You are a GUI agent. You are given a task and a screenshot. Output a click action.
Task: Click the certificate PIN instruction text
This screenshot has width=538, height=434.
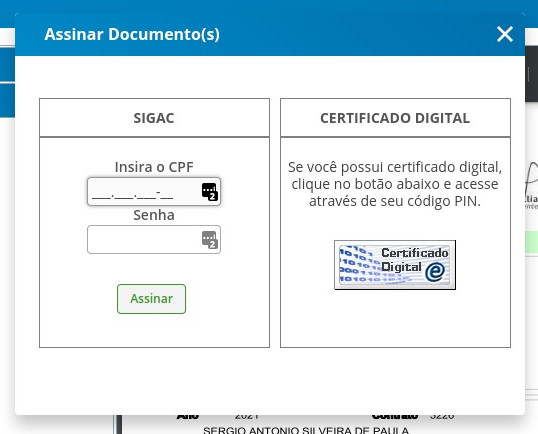(x=395, y=184)
